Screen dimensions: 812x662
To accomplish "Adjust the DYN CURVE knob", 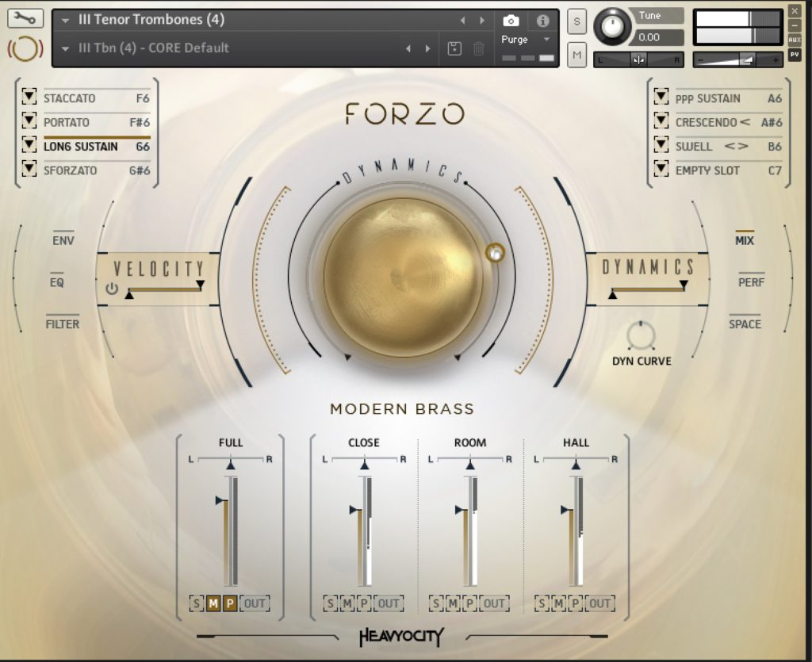I will [x=641, y=335].
